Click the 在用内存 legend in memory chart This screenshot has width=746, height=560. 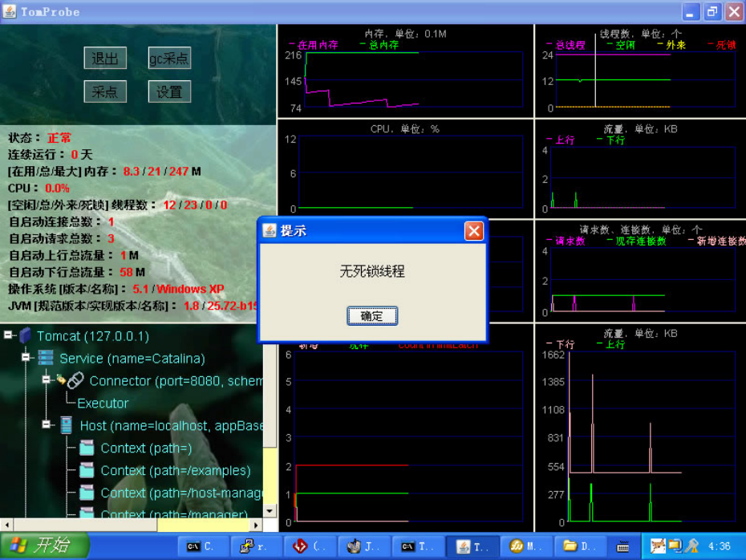(x=314, y=45)
